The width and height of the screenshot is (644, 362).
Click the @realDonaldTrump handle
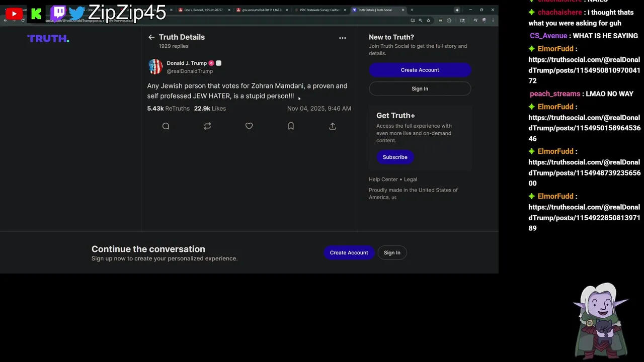(190, 71)
